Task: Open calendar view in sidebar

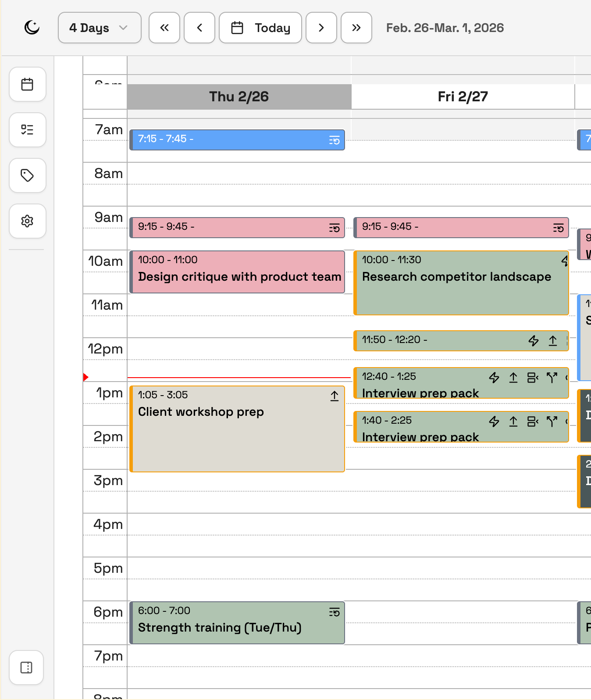Action: (x=28, y=84)
